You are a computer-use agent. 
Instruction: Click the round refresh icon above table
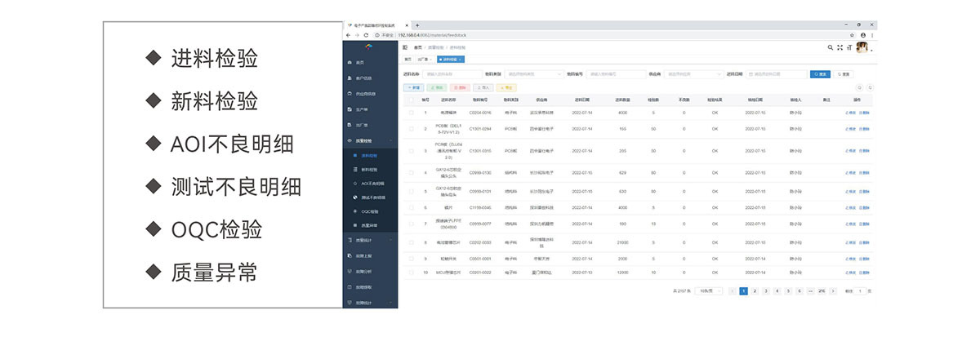tap(870, 87)
